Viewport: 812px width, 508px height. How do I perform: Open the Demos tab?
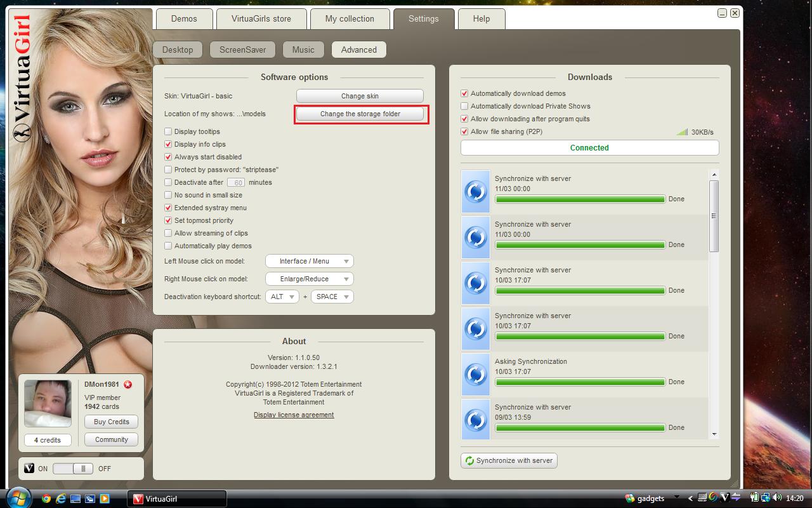pos(184,18)
